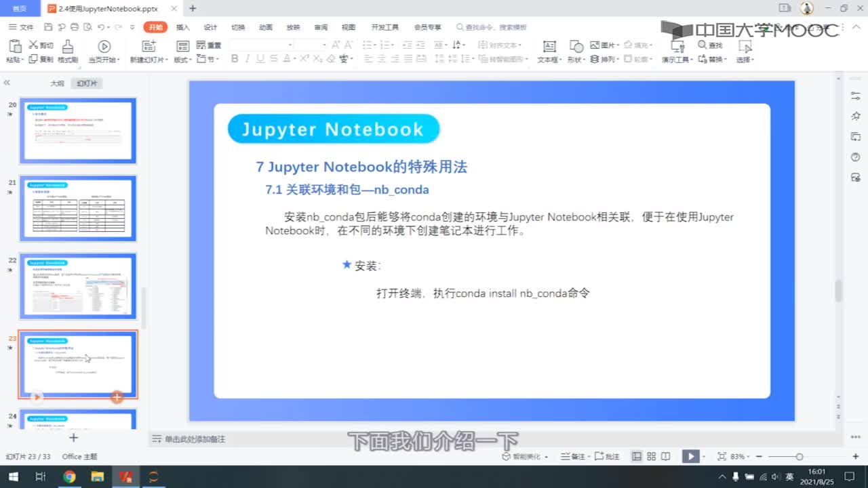Screen dimensions: 868x488
Task: Add a slide with the plus below thumbnails
Action: (74, 438)
